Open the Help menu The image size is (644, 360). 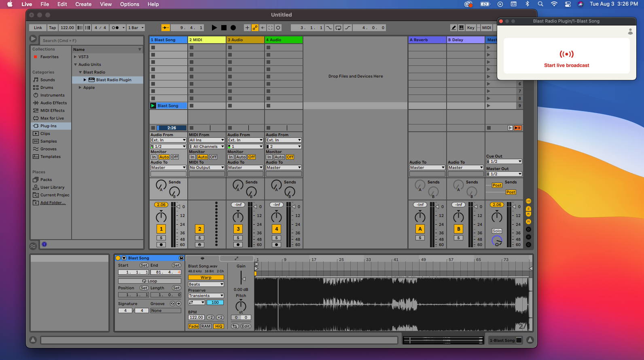pyautogui.click(x=153, y=4)
